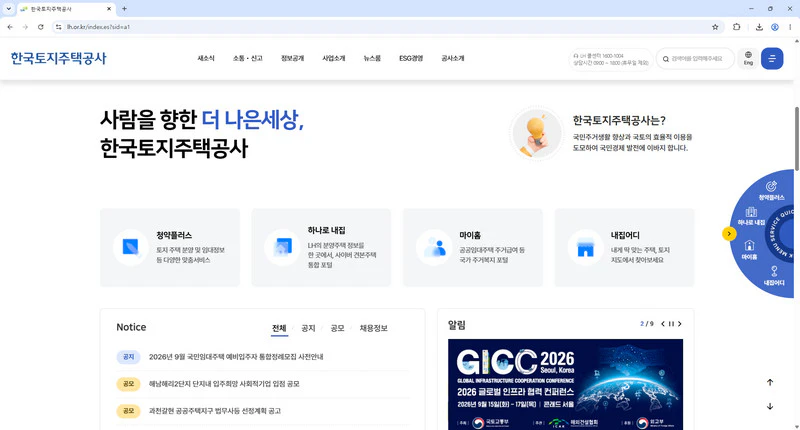This screenshot has width=800, height=430.
Task: Select the 공지 notice tab
Action: coord(308,328)
